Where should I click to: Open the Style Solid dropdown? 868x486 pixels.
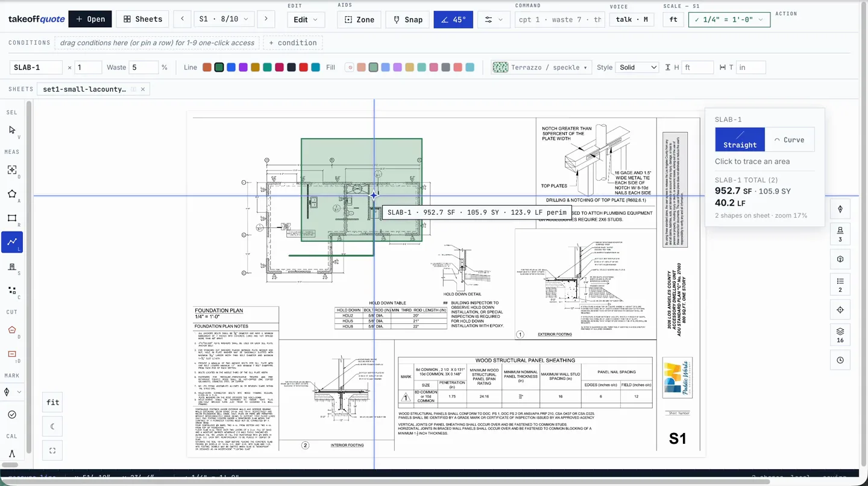tap(637, 68)
